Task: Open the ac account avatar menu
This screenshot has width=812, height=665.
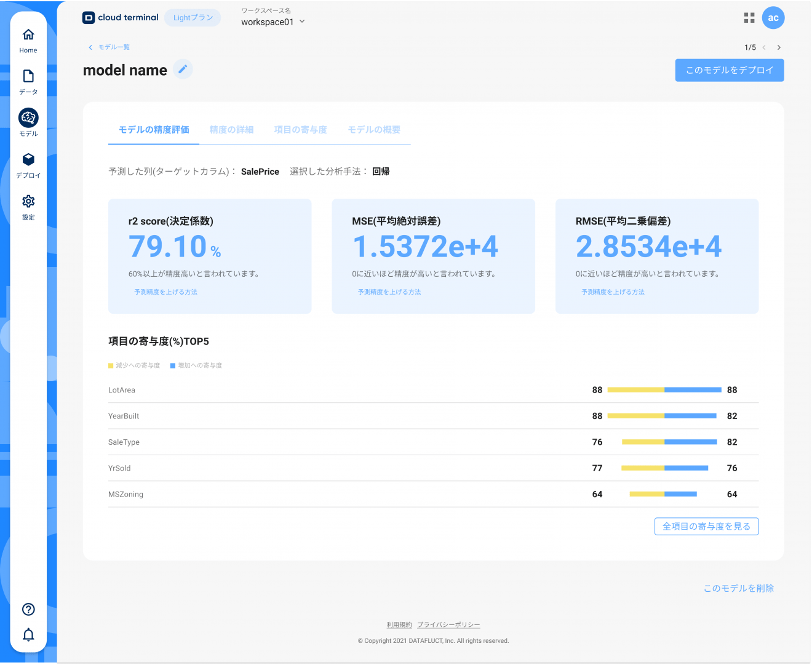Action: (x=773, y=18)
